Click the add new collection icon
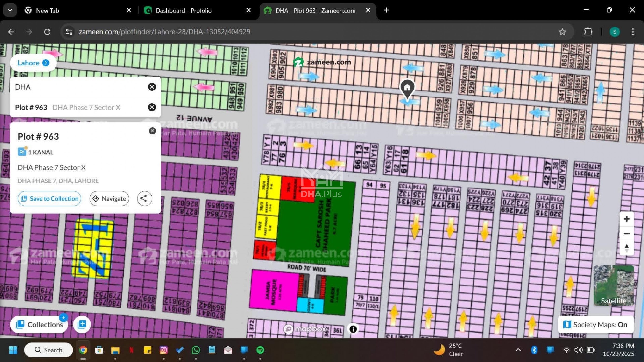Image resolution: width=644 pixels, height=362 pixels. tap(82, 324)
